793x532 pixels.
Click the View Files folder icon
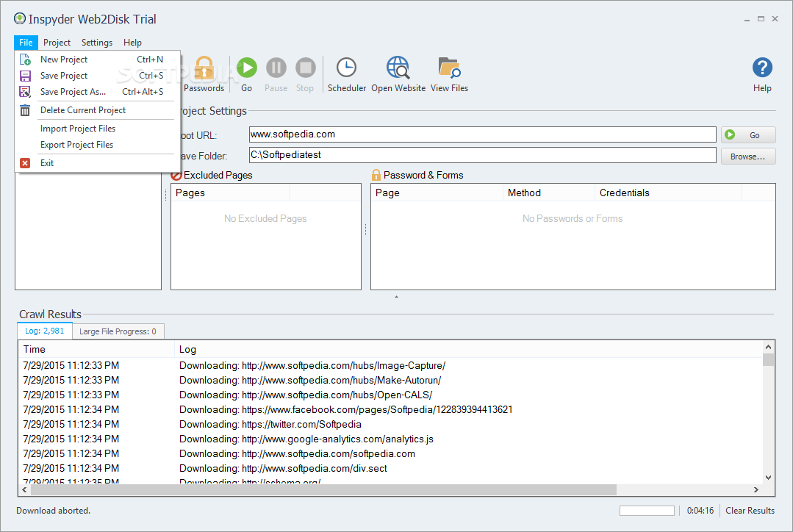click(449, 68)
